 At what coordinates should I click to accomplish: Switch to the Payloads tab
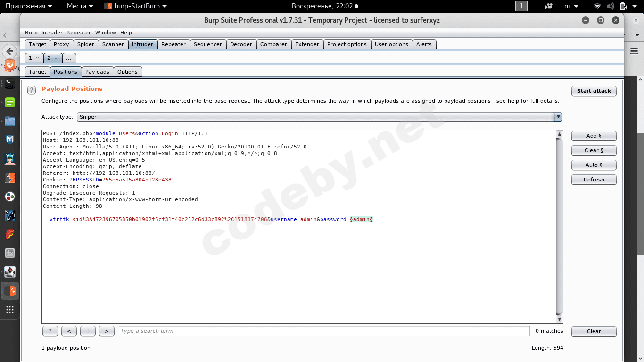97,72
